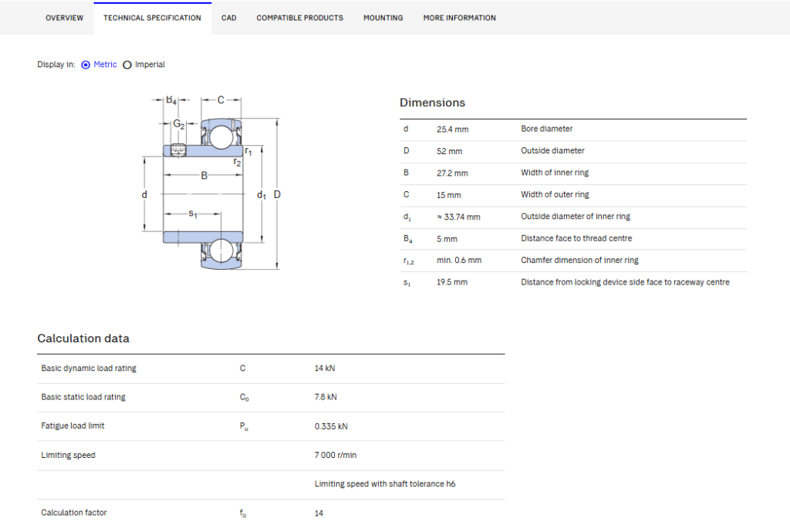The image size is (790, 532).
Task: Click Distance face to thread centre
Action: [x=576, y=238]
